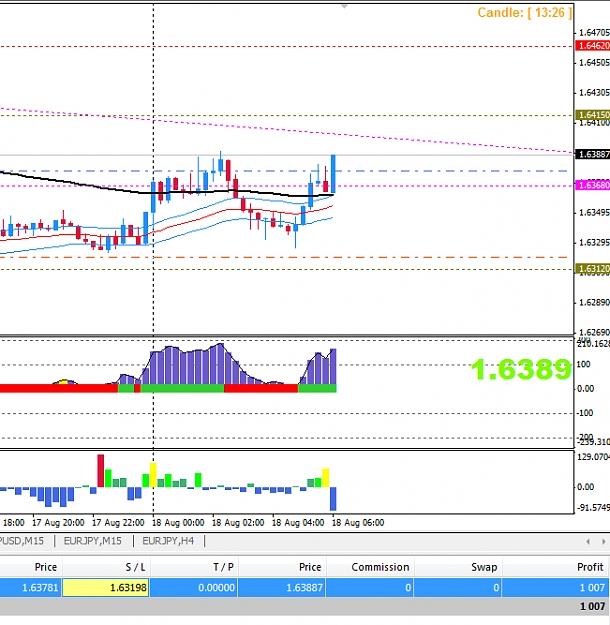Click the Commission column header
The width and height of the screenshot is (610, 625).
(x=370, y=567)
